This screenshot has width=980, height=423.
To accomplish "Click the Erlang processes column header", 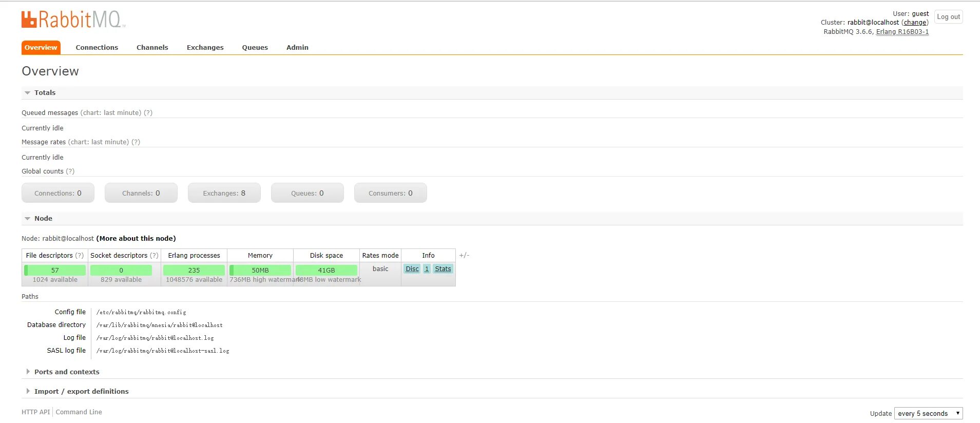I will click(x=194, y=256).
